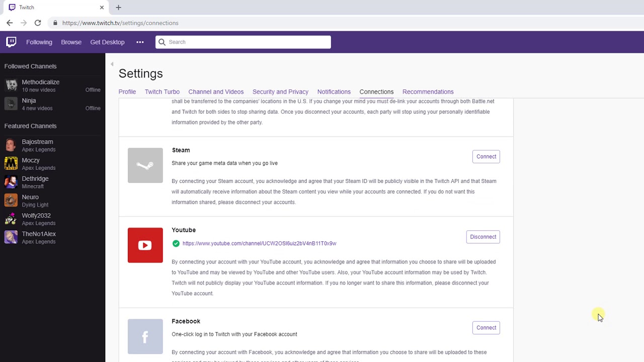Connect your Steam account
644x362 pixels.
[x=486, y=156]
